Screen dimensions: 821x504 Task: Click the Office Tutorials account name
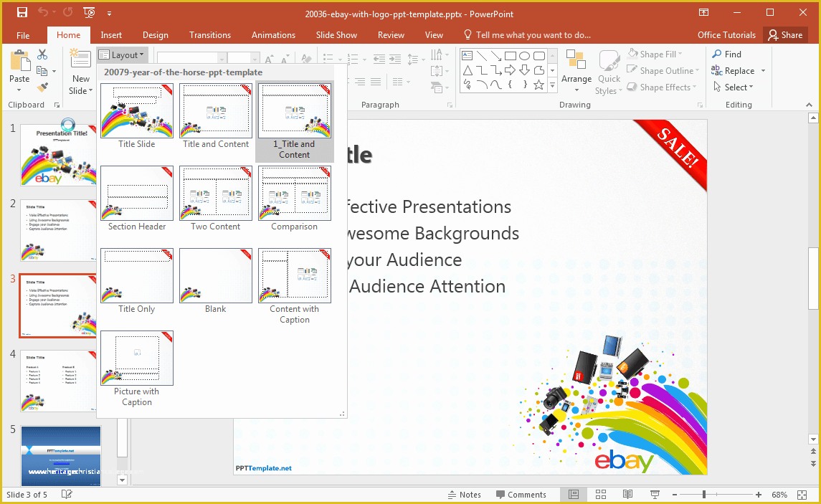click(x=727, y=35)
